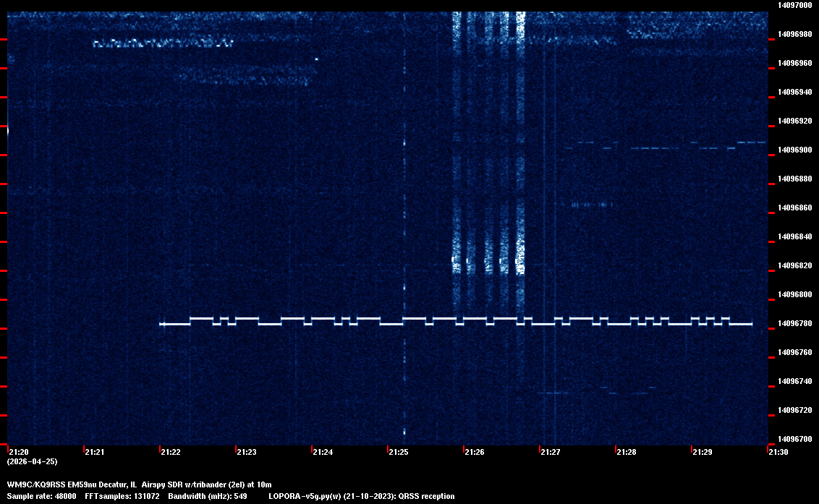Click the 14096700 frequency label
The image size is (819, 504).
794,439
